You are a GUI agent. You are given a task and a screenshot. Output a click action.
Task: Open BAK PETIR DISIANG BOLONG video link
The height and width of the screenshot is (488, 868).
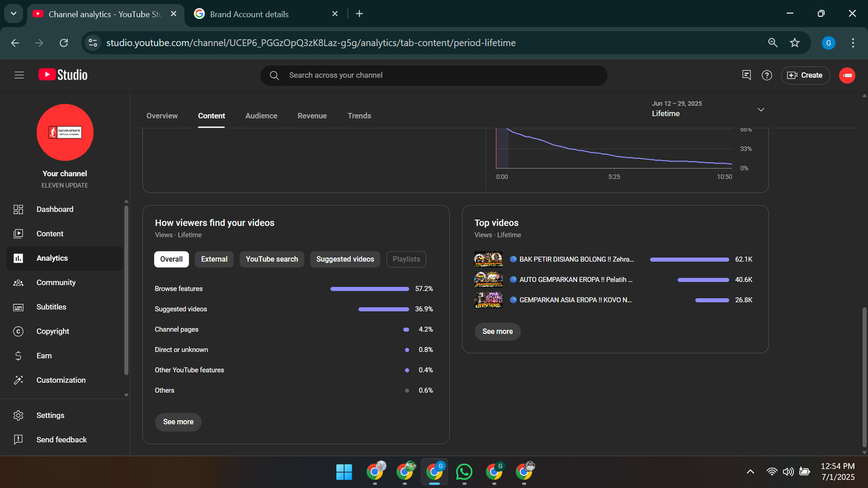coord(577,259)
